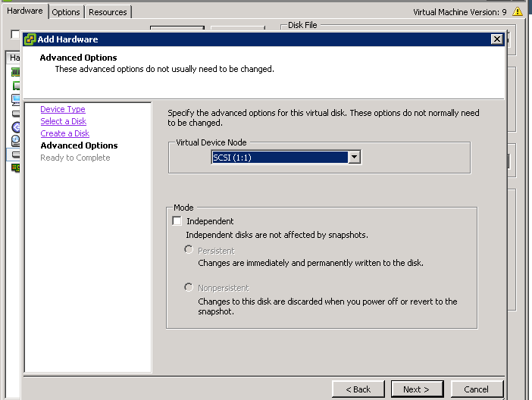
Task: Go to the Device Type step
Action: [x=63, y=109]
